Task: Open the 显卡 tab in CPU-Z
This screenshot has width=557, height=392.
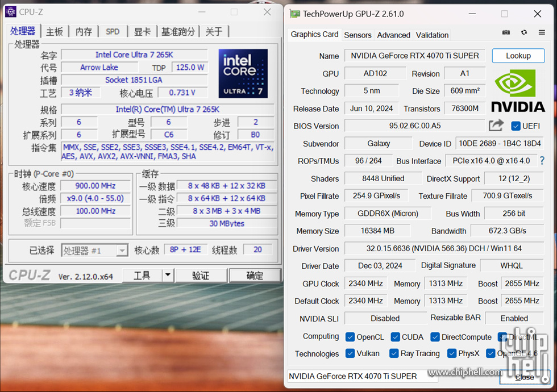Action: coord(142,32)
